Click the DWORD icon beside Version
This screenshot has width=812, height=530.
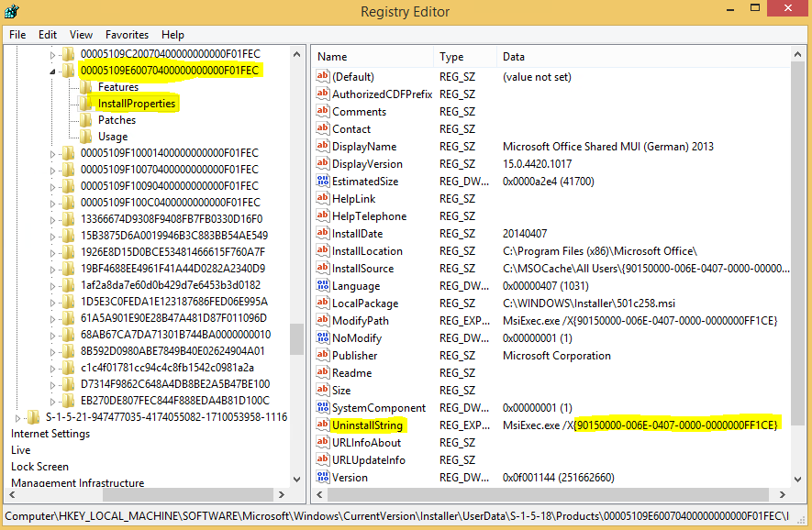tap(323, 477)
